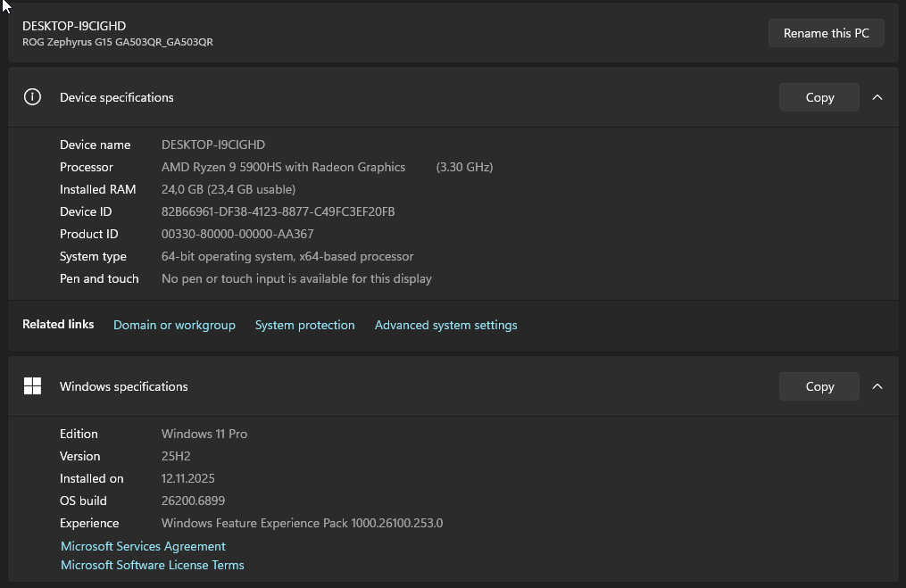Collapse the Windows specifications section chevron
The image size is (906, 588).
[x=877, y=386]
